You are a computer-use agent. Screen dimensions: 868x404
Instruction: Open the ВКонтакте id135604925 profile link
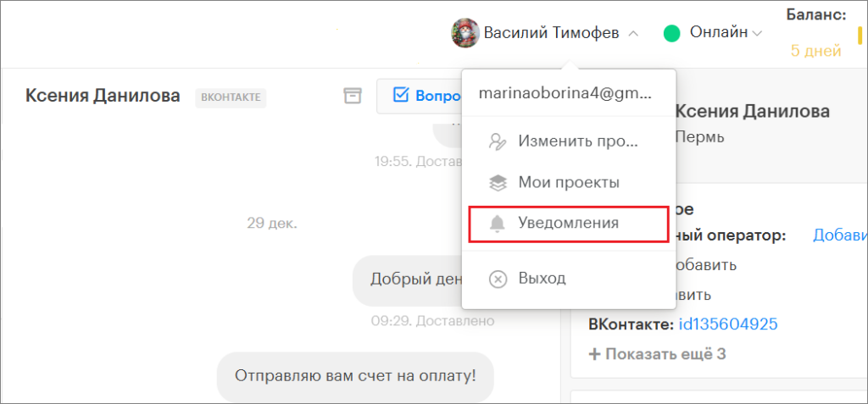(728, 324)
